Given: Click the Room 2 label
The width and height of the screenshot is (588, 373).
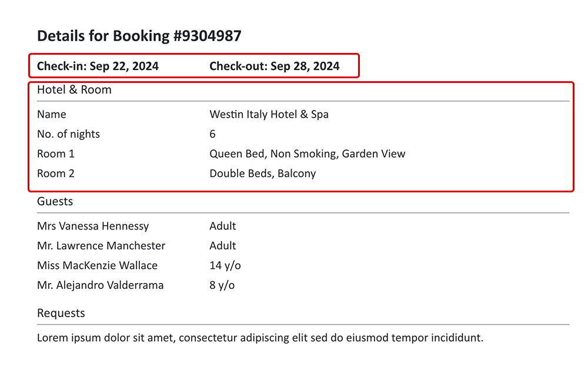Looking at the screenshot, I should (55, 174).
